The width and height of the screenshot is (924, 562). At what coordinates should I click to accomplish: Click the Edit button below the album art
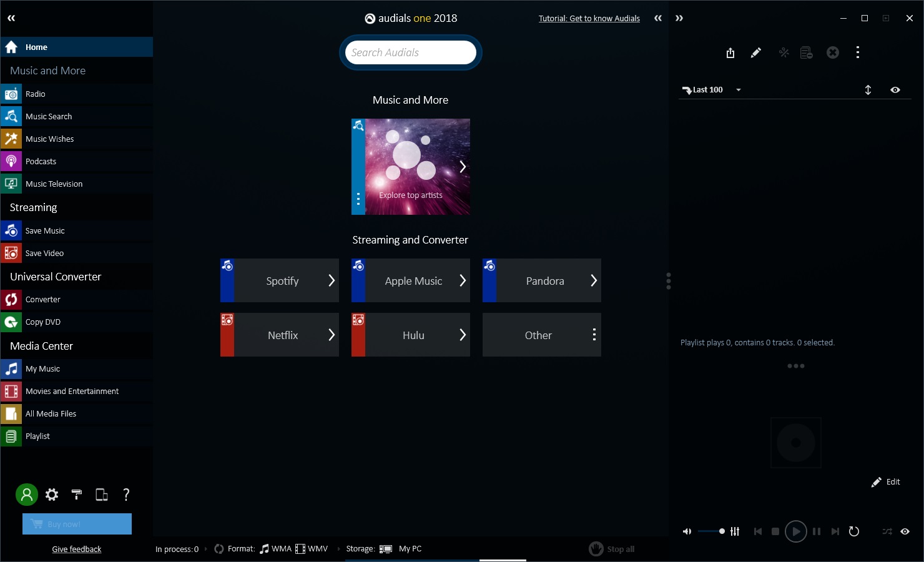point(886,482)
